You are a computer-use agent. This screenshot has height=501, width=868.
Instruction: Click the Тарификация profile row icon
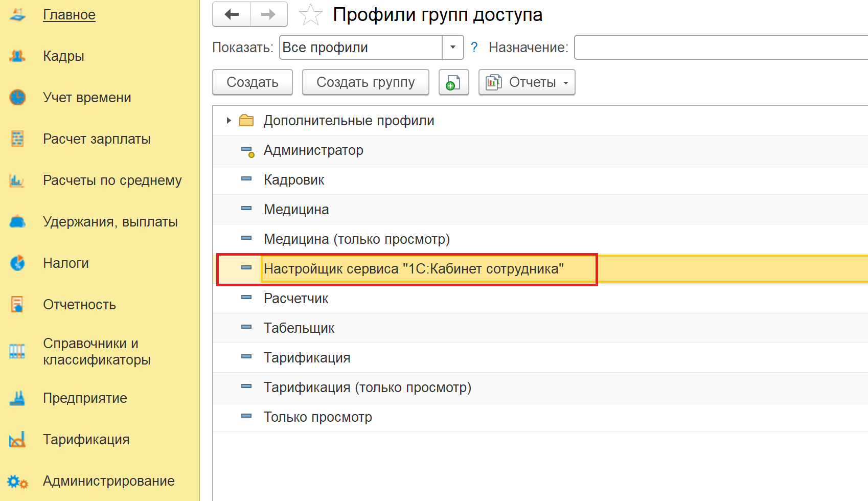[x=246, y=357]
